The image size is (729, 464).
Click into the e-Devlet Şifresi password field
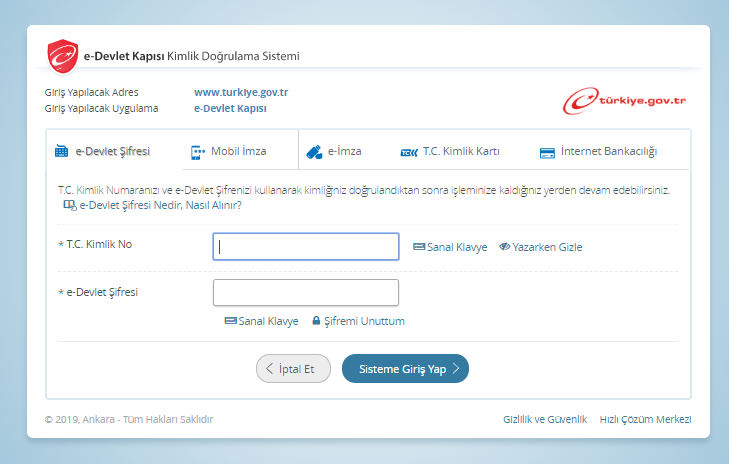click(x=306, y=292)
